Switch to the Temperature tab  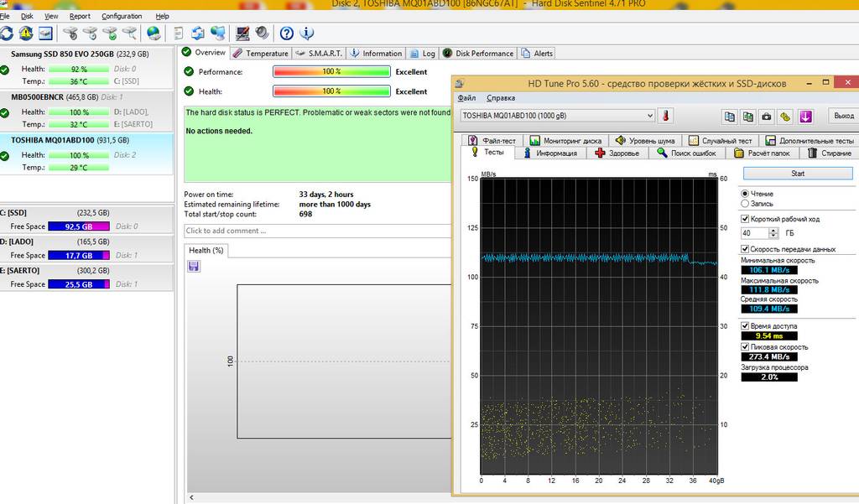(260, 53)
